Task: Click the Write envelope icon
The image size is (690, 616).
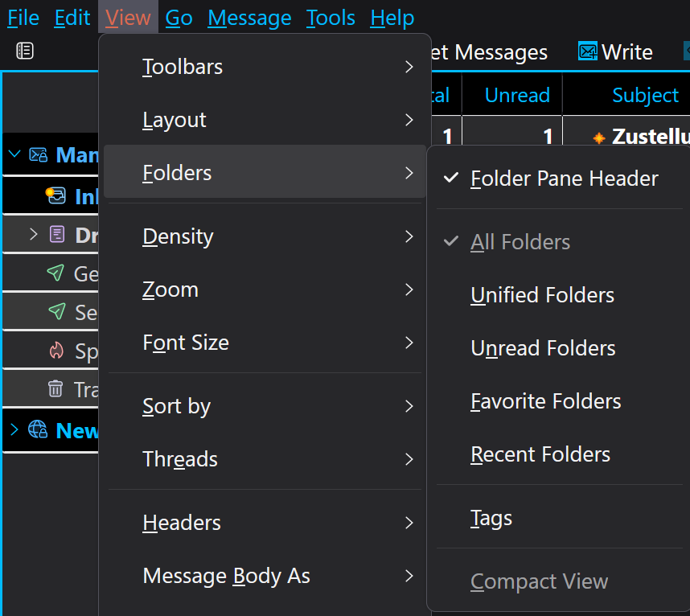Action: [x=588, y=52]
